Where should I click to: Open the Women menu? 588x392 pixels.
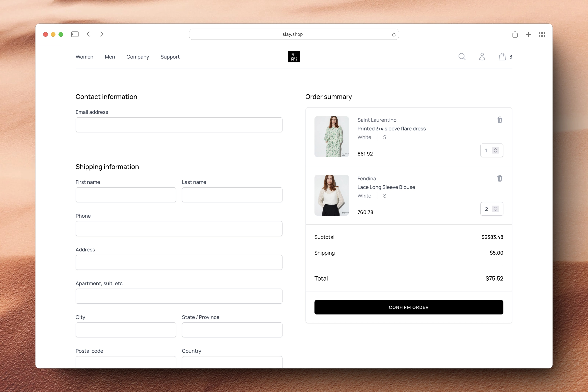(85, 57)
